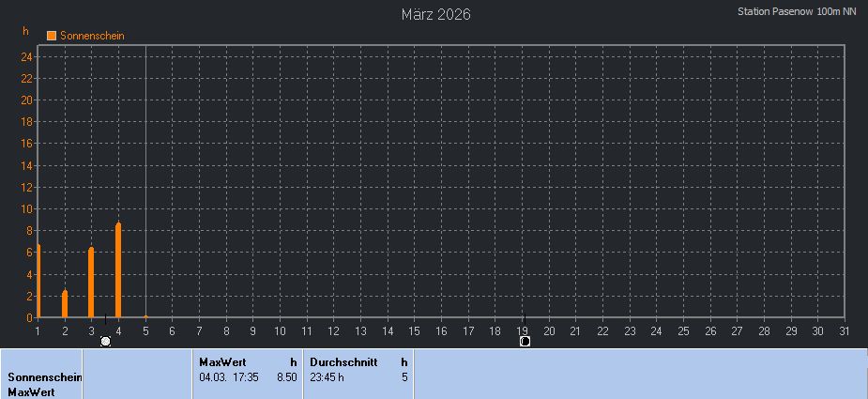This screenshot has height=399, width=868.
Task: Select the sunshine bar for day 3
Action: (x=91, y=282)
